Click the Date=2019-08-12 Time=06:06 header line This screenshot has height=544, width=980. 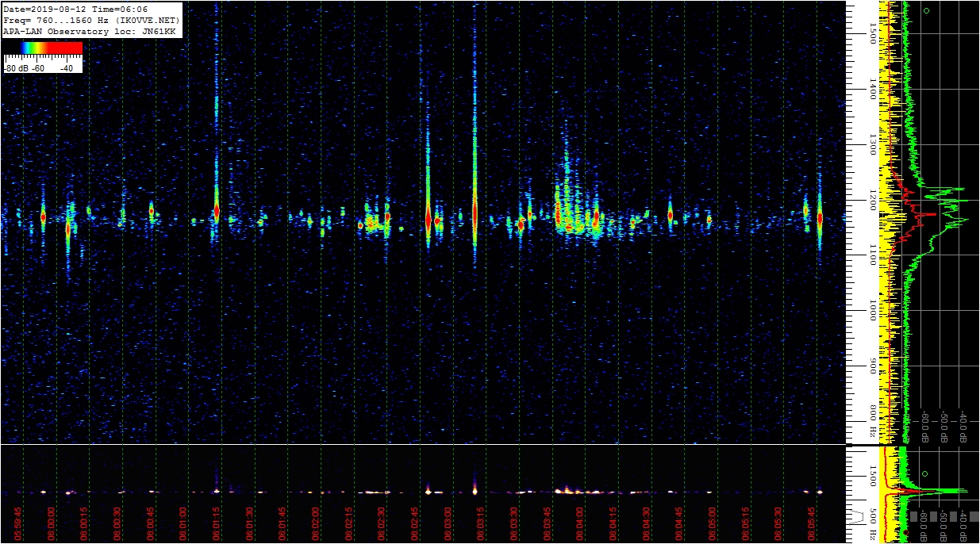click(75, 10)
